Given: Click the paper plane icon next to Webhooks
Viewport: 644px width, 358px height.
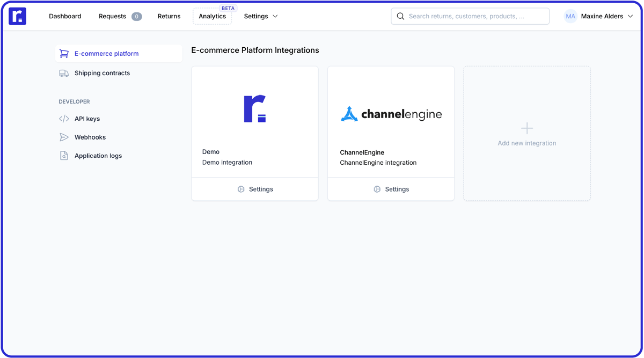Looking at the screenshot, I should (x=64, y=137).
